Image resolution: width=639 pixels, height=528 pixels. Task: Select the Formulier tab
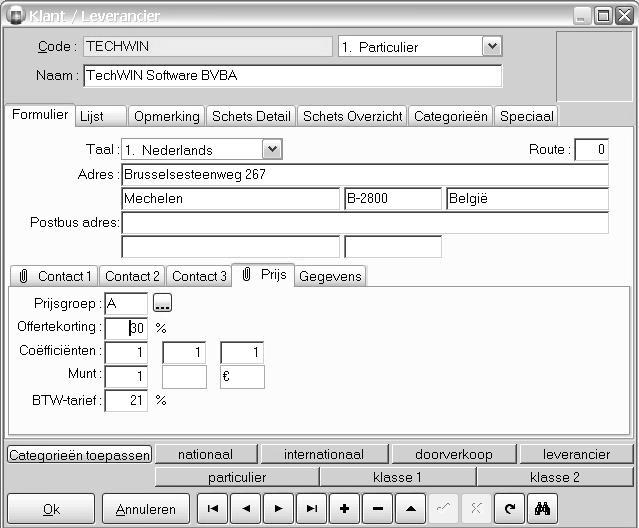coord(40,115)
